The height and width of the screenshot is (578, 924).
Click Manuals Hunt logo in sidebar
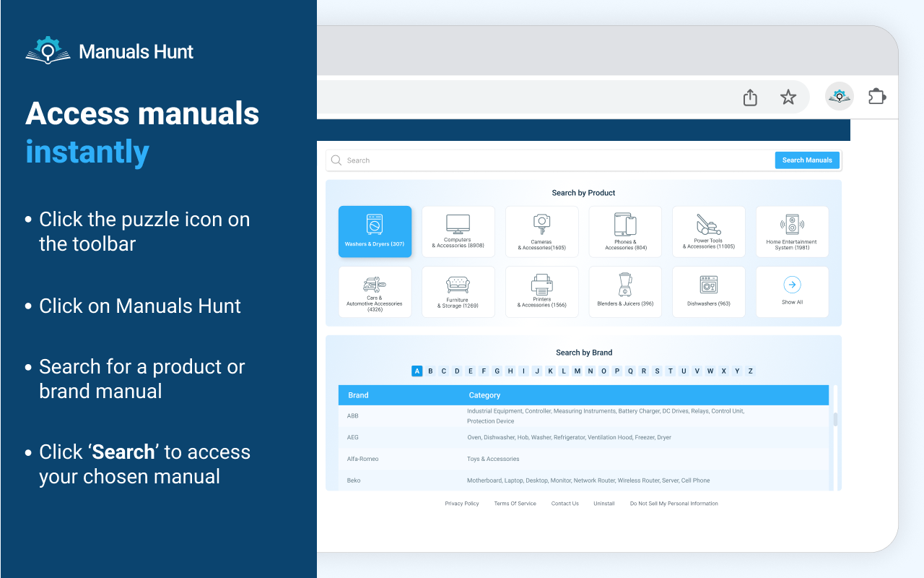pyautogui.click(x=110, y=51)
